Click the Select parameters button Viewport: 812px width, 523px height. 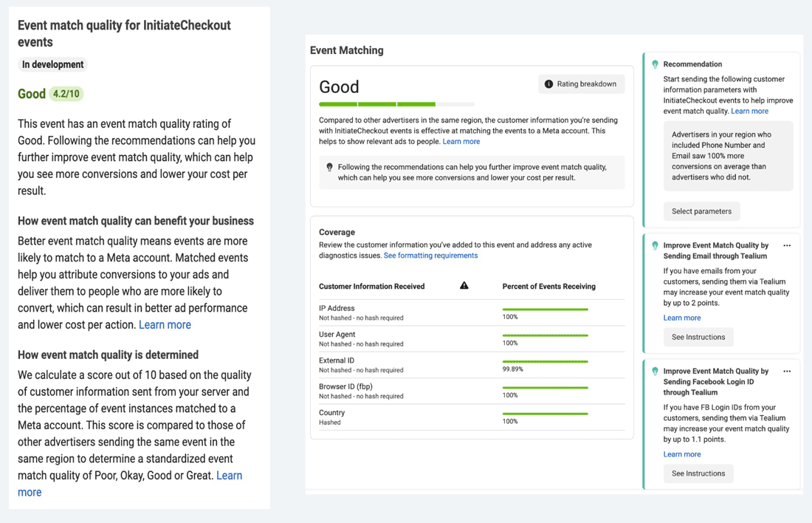pos(701,211)
